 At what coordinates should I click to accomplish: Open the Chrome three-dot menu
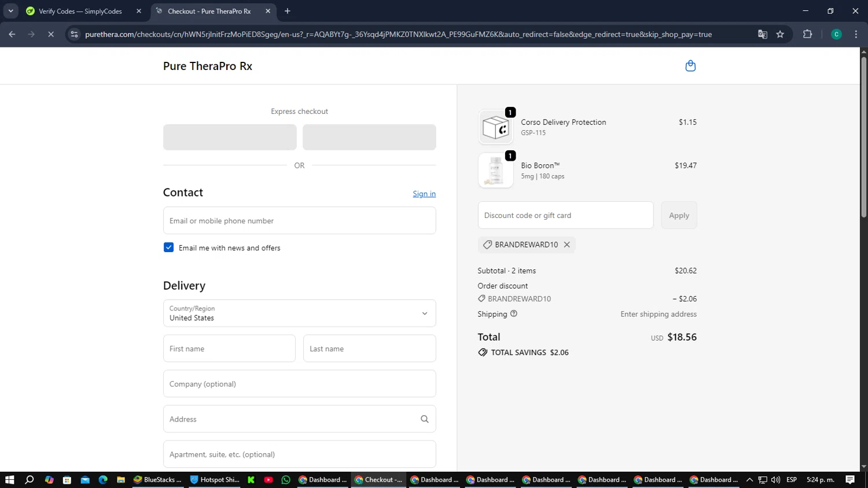856,34
